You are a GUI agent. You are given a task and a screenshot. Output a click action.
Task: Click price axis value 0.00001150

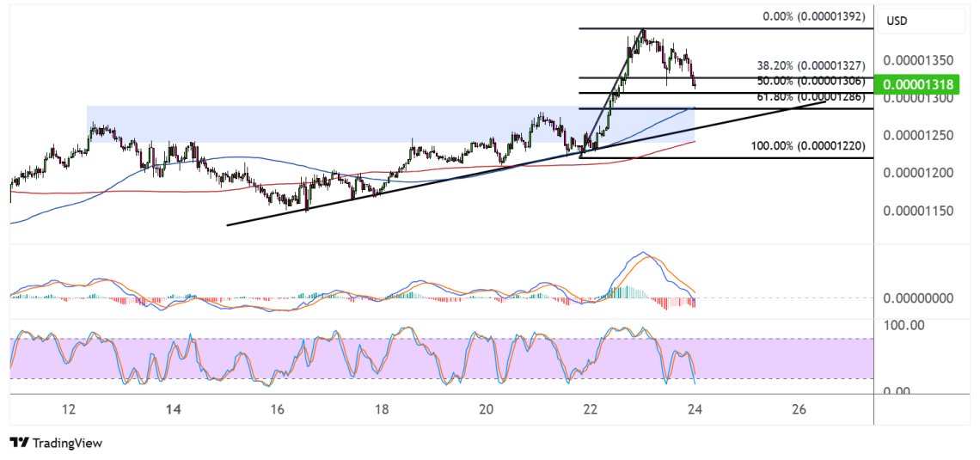pos(918,211)
